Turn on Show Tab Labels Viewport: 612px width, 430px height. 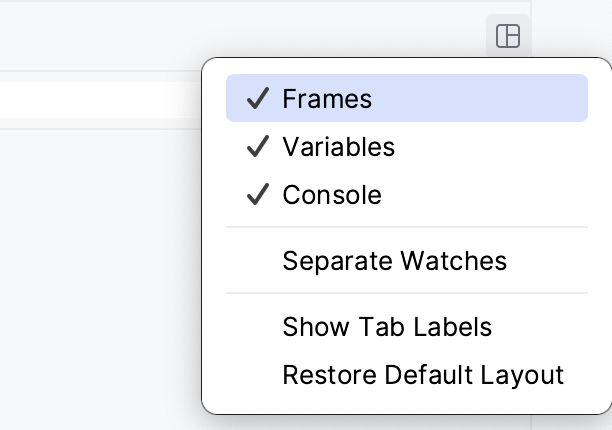(x=387, y=327)
